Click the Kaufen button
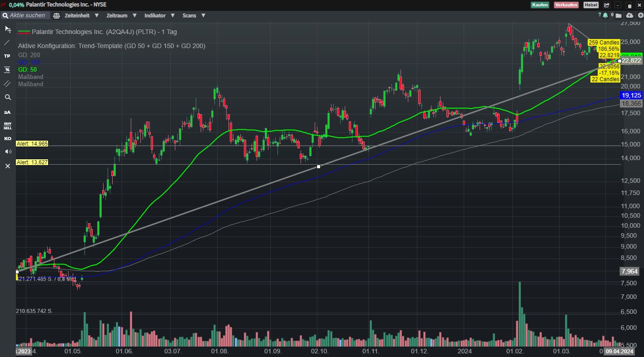The width and height of the screenshot is (644, 357). [540, 5]
